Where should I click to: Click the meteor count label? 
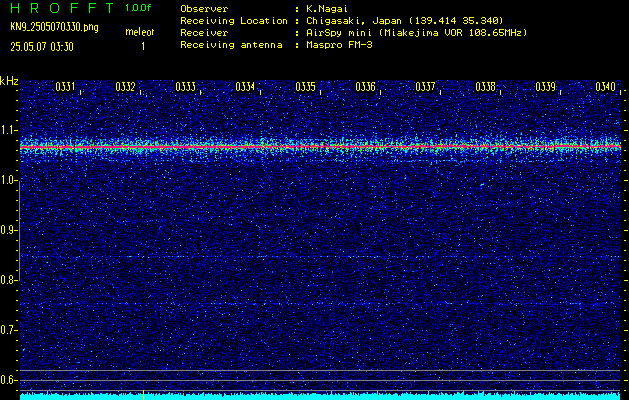click(140, 32)
